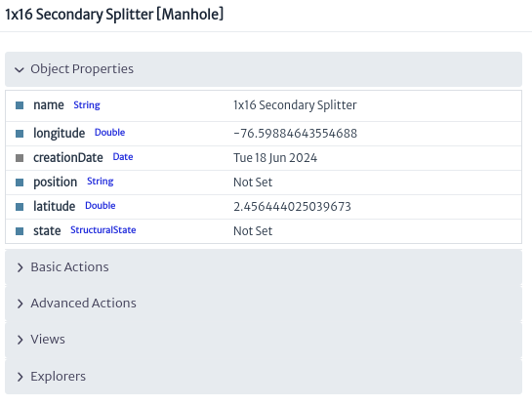Expand the Advanced Actions section
The width and height of the screenshot is (532, 406).
tap(264, 304)
